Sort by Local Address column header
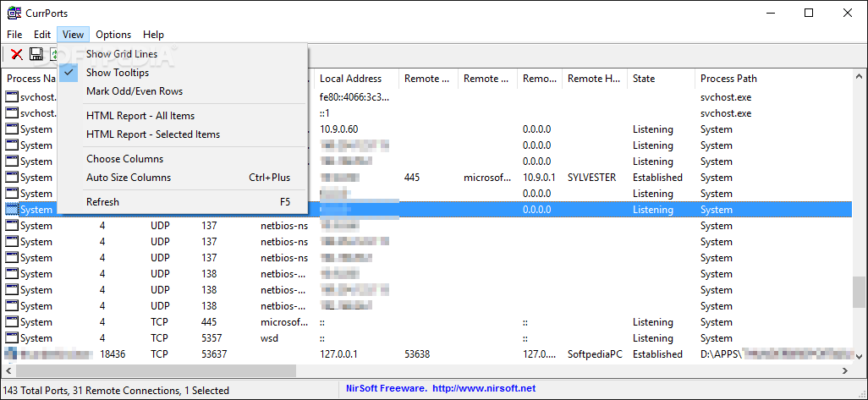The height and width of the screenshot is (400, 868). click(x=357, y=79)
